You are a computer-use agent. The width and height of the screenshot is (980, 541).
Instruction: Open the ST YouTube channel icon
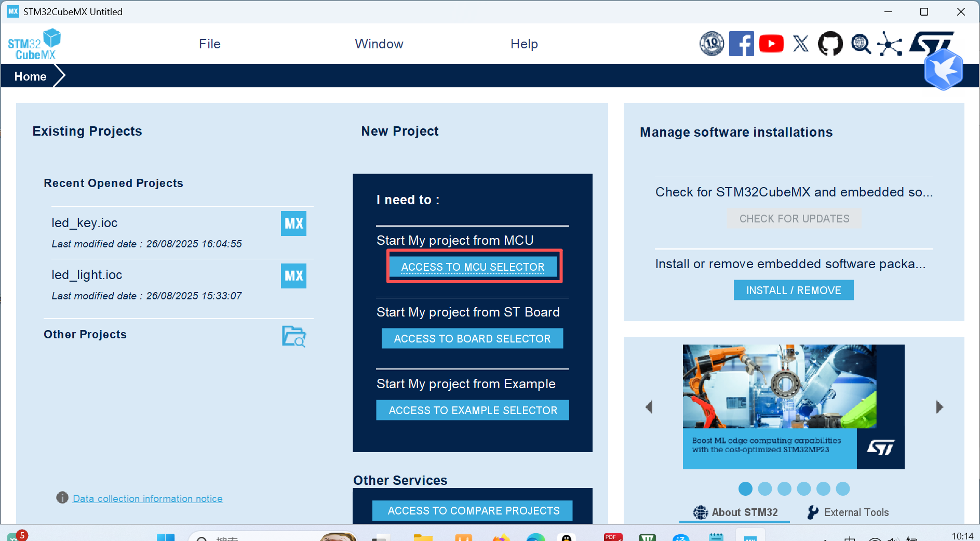pos(771,44)
